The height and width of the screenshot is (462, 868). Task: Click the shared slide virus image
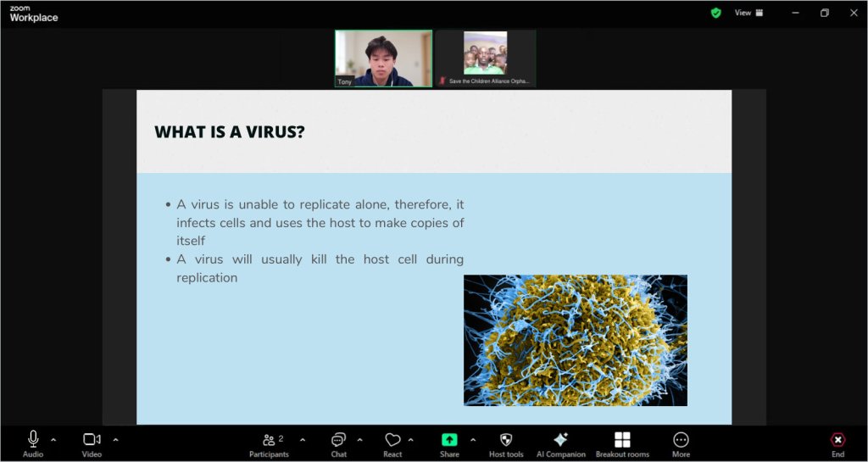click(576, 340)
